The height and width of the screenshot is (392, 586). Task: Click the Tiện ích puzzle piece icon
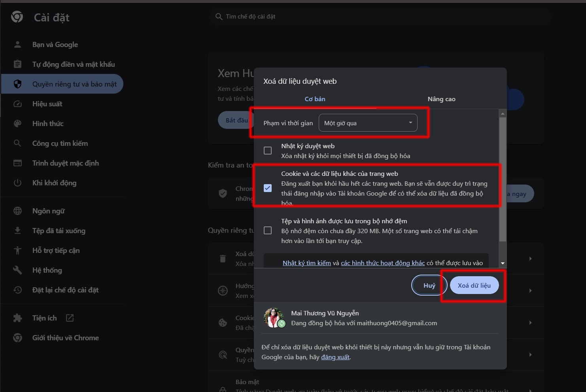[17, 318]
